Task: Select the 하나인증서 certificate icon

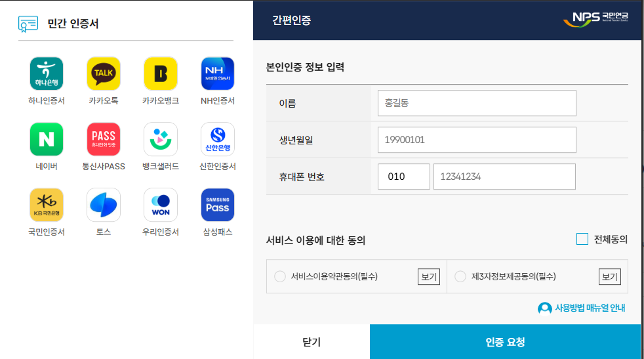Action: click(47, 74)
